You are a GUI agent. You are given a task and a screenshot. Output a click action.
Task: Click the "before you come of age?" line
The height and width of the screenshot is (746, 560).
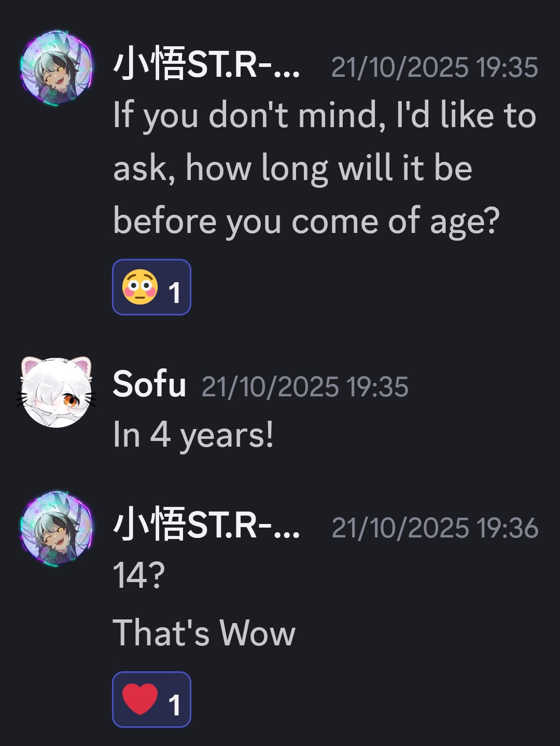point(306,222)
